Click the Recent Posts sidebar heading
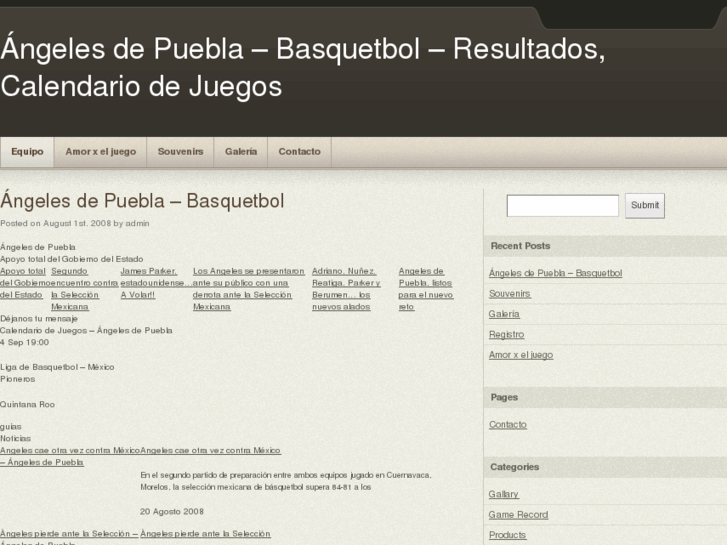727x545 pixels. point(520,246)
